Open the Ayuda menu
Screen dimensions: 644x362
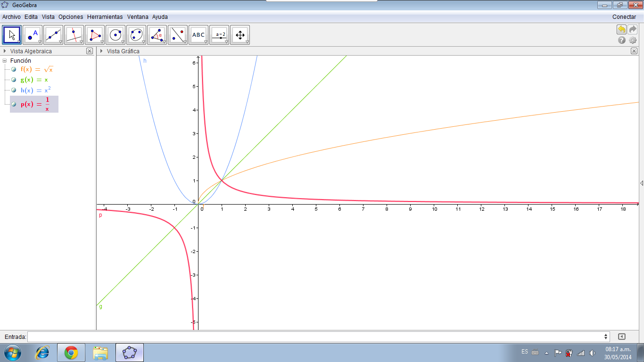(x=160, y=16)
